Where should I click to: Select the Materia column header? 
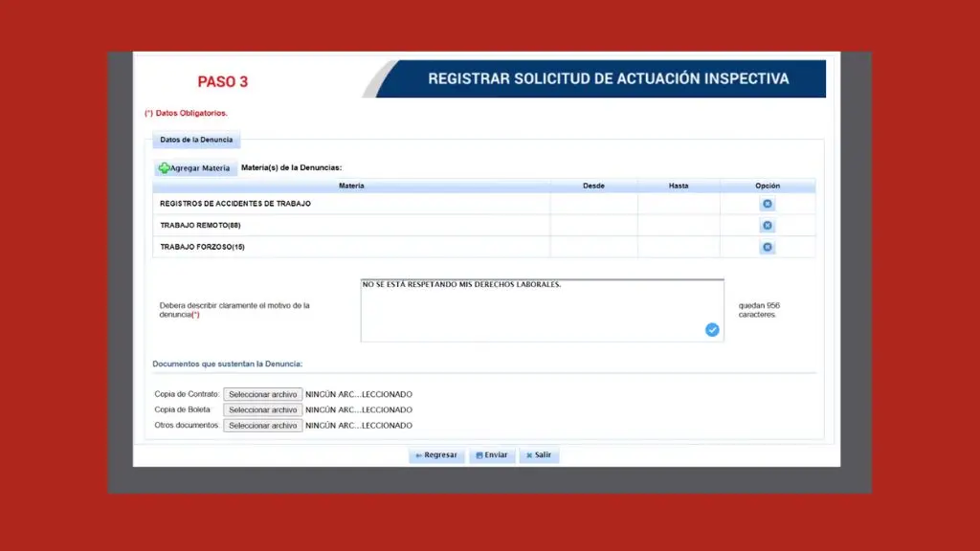click(x=351, y=186)
